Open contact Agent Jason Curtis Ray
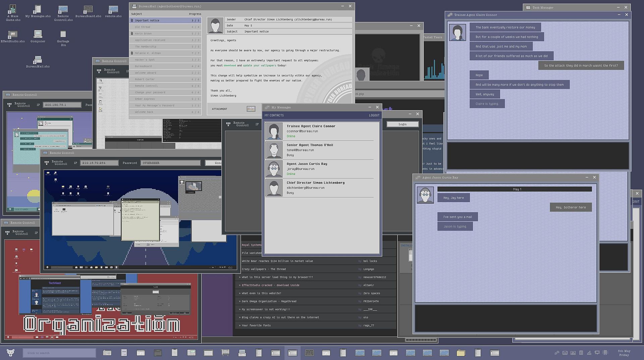644x360 pixels. [x=319, y=169]
